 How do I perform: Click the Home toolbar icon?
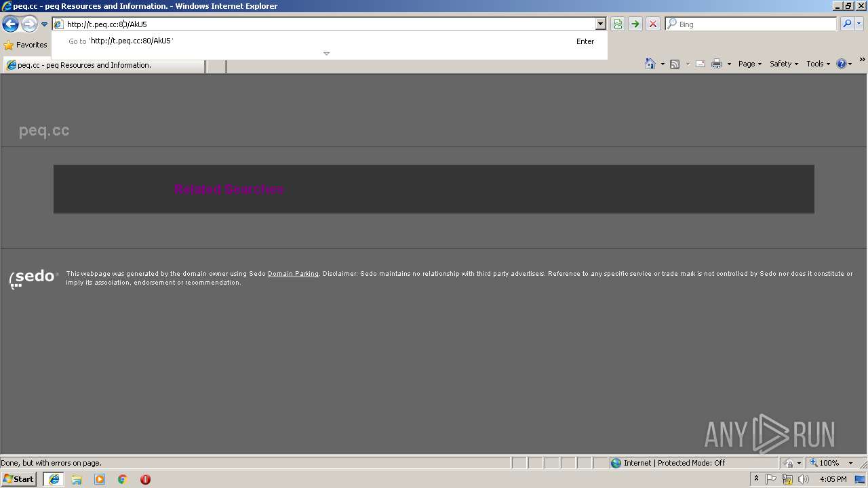(650, 64)
